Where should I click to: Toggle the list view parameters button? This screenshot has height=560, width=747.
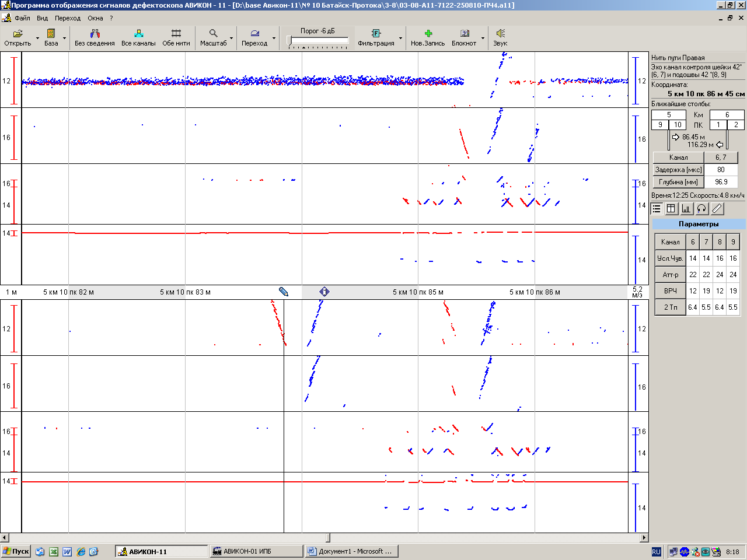pyautogui.click(x=657, y=208)
